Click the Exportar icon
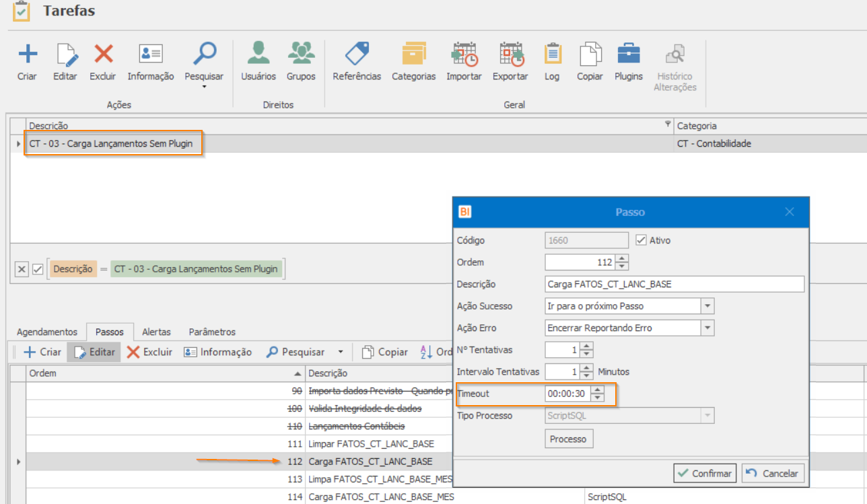Viewport: 867px width, 504px height. coord(510,54)
